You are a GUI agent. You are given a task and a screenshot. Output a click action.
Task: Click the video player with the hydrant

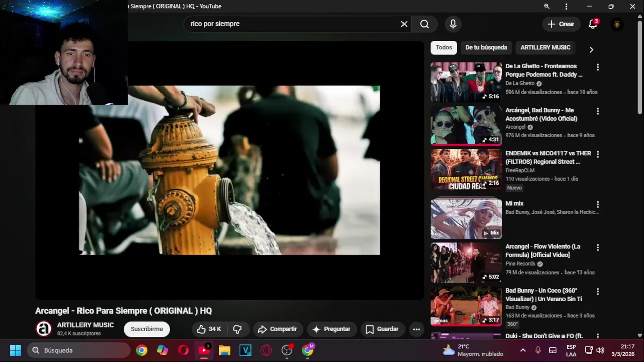tap(229, 170)
